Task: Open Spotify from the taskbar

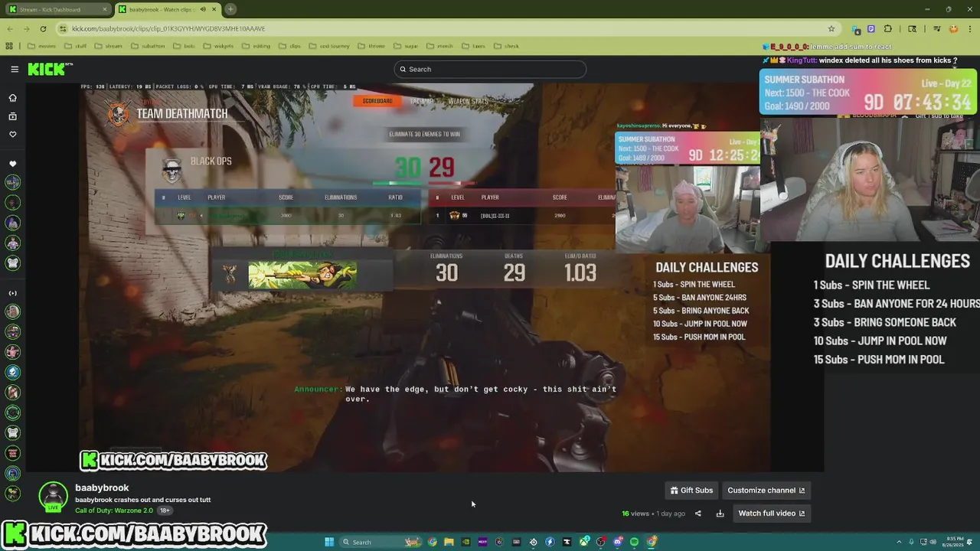Action: [634, 542]
